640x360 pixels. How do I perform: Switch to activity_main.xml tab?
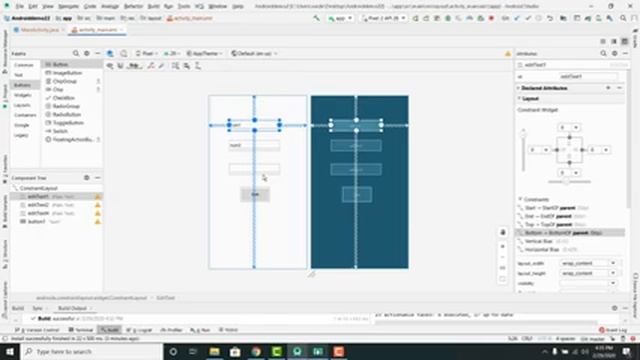click(x=97, y=30)
